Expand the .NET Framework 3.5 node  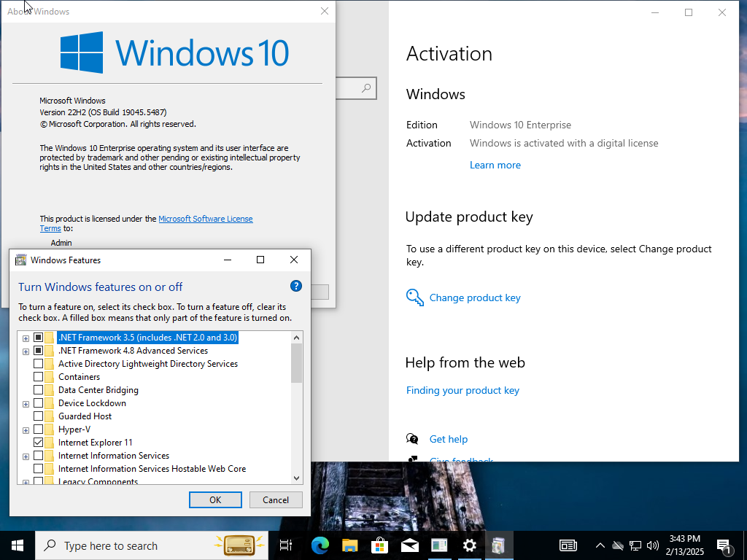(x=26, y=338)
